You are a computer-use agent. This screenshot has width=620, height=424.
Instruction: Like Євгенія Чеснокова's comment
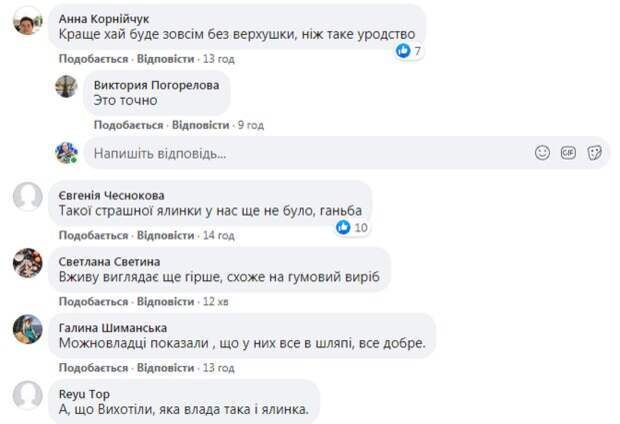pyautogui.click(x=93, y=235)
